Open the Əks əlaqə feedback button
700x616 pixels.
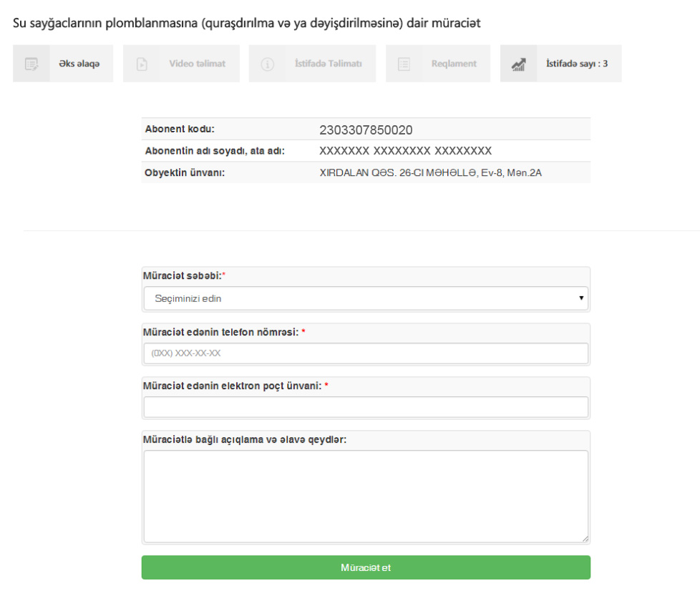click(x=63, y=64)
